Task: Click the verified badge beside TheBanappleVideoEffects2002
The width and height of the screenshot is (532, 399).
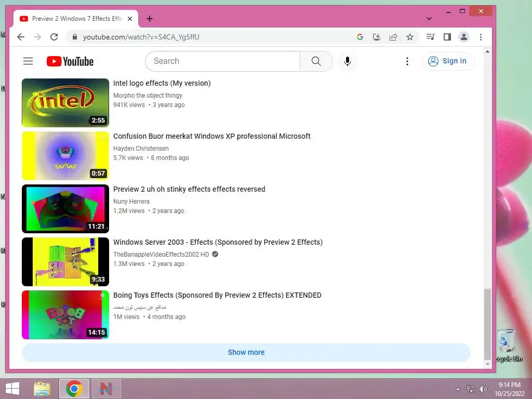Action: tap(215, 254)
